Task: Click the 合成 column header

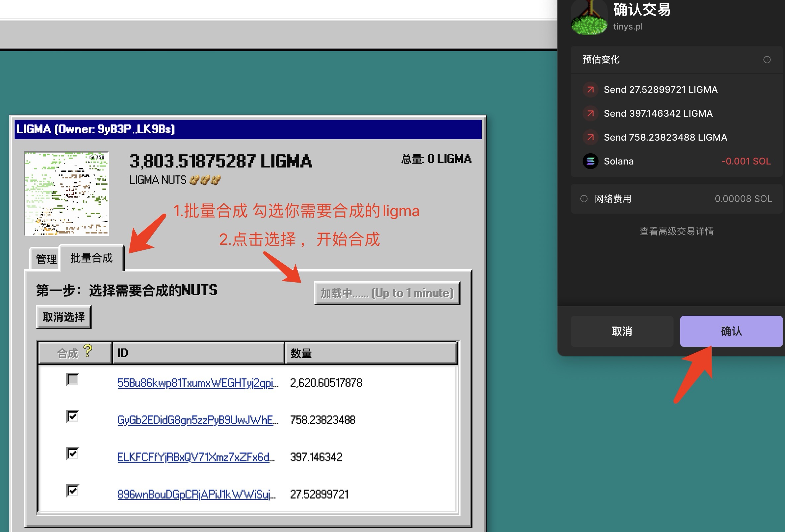Action: coord(75,353)
